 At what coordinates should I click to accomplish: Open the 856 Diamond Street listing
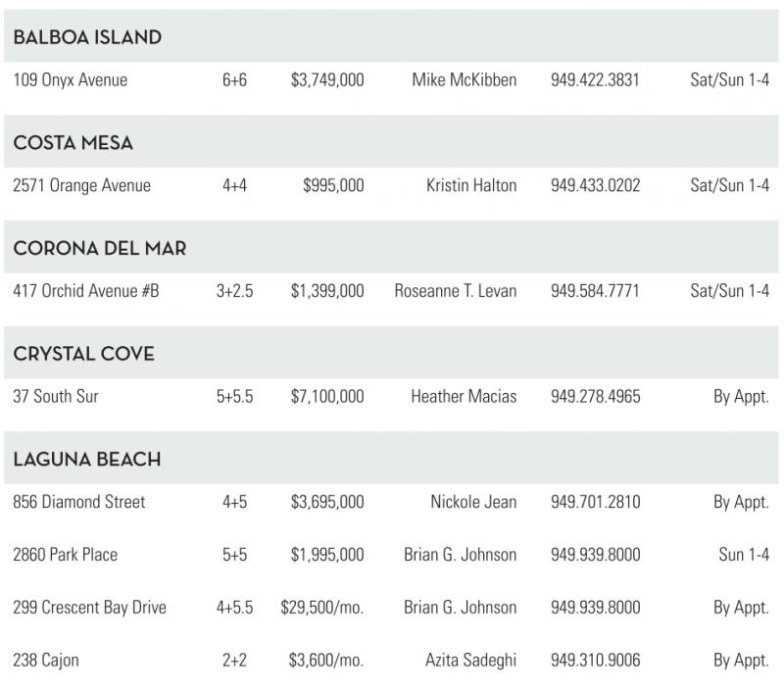point(78,502)
